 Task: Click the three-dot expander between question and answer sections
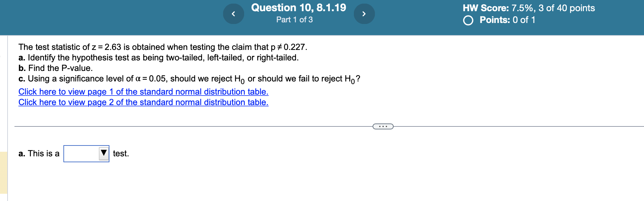coord(383,126)
